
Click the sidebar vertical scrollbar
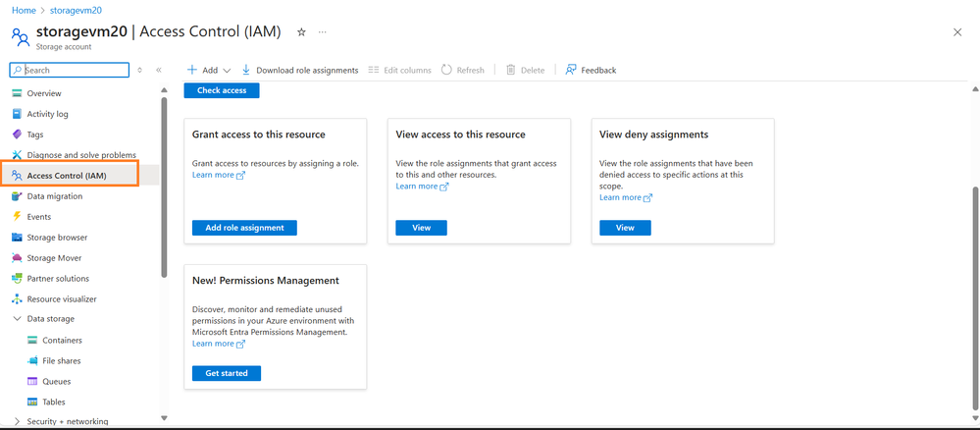click(164, 187)
